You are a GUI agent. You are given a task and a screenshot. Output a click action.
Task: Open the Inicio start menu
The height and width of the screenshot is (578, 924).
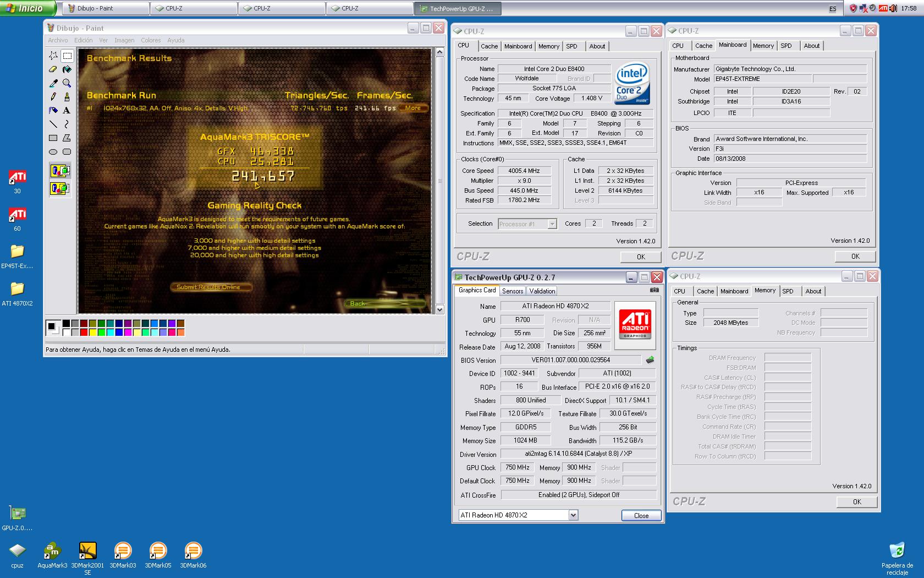click(x=28, y=8)
